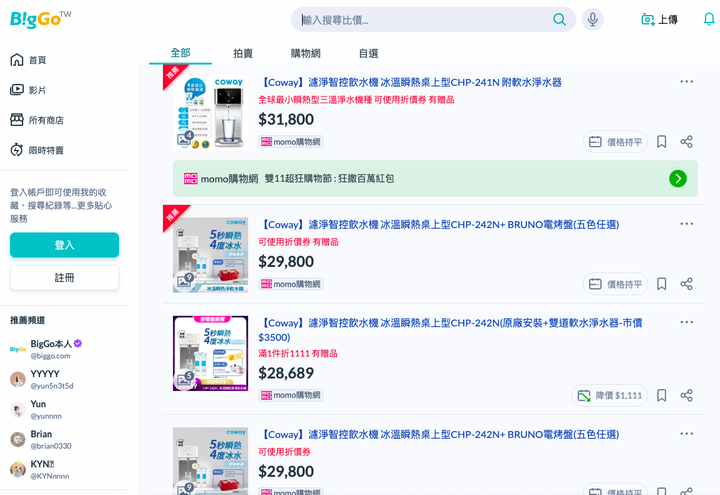Switch to the 購物網 tab
The width and height of the screenshot is (720, 495).
point(305,54)
